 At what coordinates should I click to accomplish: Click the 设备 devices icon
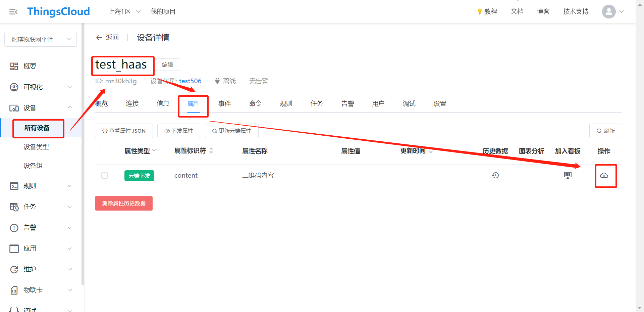click(x=14, y=108)
